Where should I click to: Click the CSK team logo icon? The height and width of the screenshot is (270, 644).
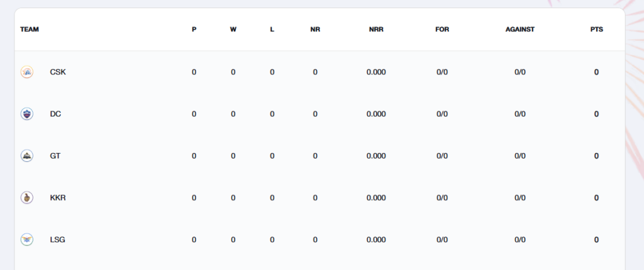27,72
